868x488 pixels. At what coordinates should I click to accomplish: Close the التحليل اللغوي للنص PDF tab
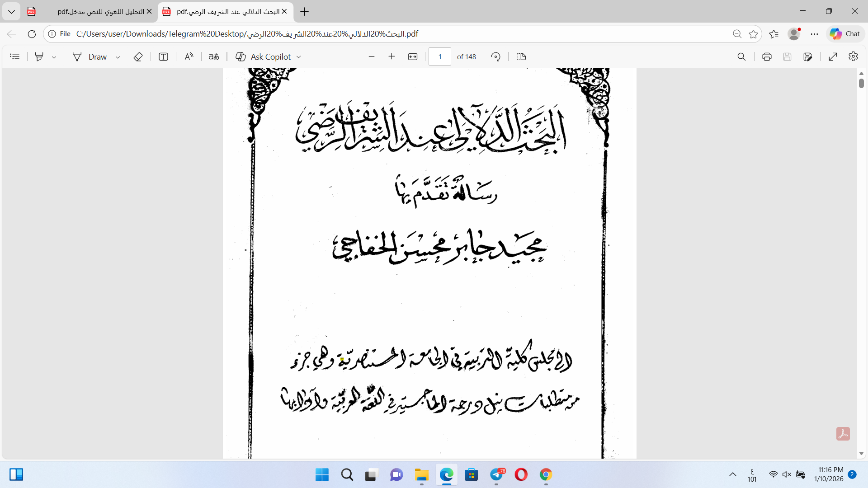point(149,12)
